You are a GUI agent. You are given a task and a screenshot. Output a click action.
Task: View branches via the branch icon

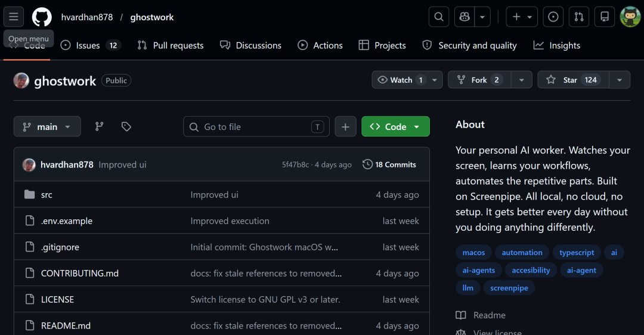click(x=100, y=126)
